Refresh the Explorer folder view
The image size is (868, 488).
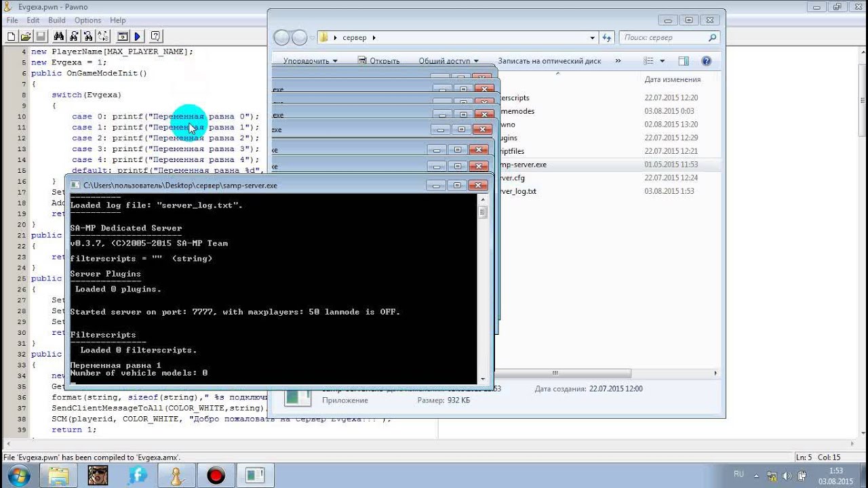(x=607, y=38)
